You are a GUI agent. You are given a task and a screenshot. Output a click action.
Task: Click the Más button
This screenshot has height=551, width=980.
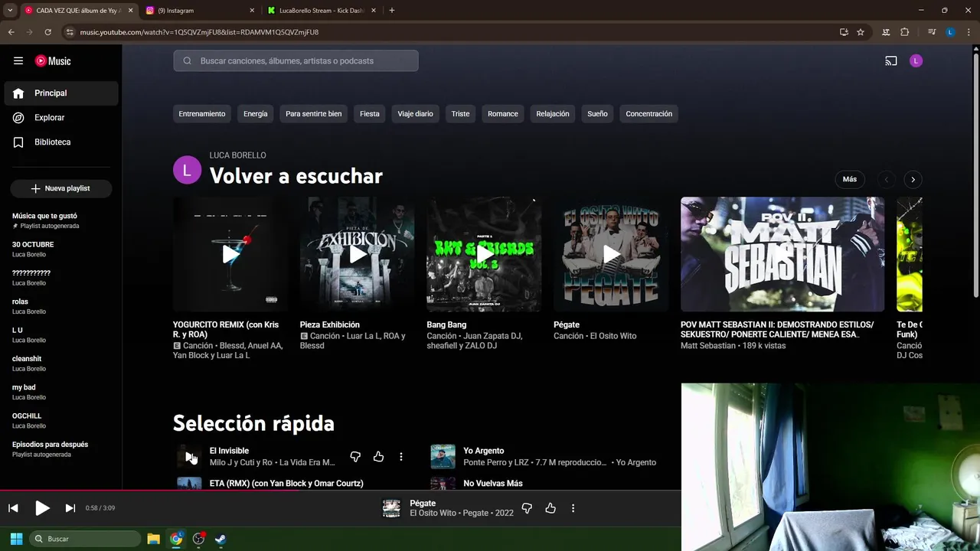tap(850, 179)
